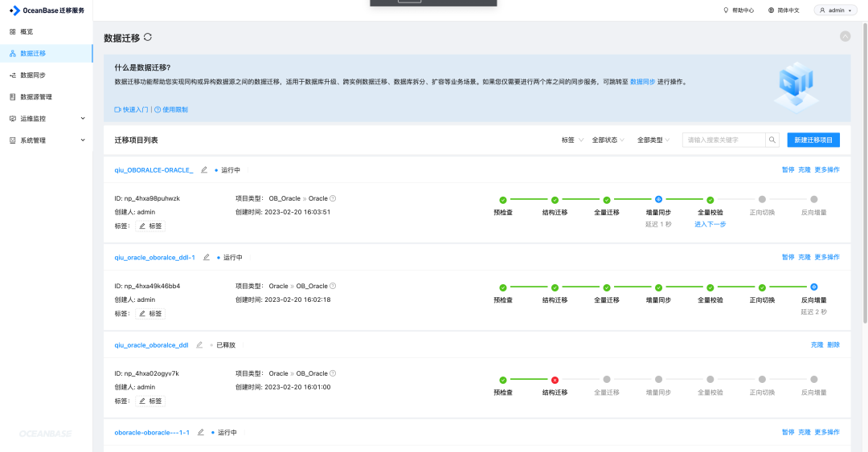This screenshot has width=868, height=452.
Task: Open the 标签 filter dropdown
Action: click(x=572, y=140)
